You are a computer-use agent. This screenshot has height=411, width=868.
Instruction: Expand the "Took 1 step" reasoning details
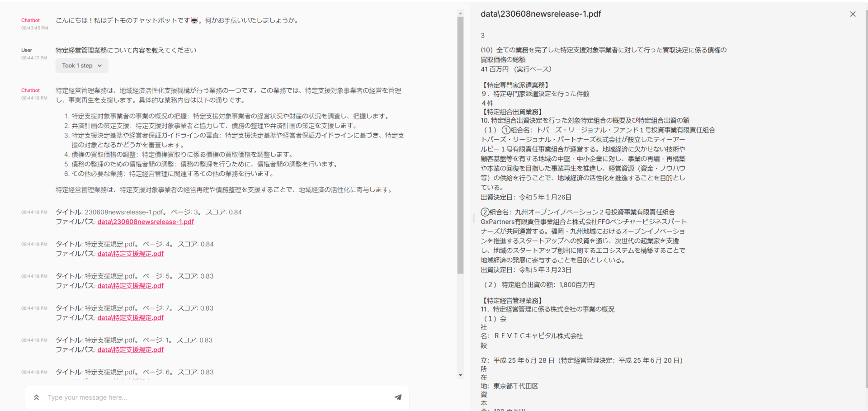click(81, 65)
